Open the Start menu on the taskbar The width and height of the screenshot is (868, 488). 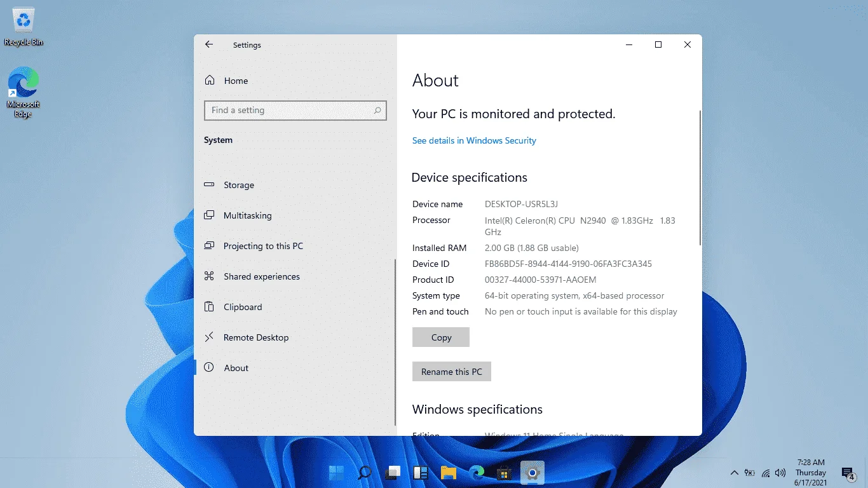[336, 472]
